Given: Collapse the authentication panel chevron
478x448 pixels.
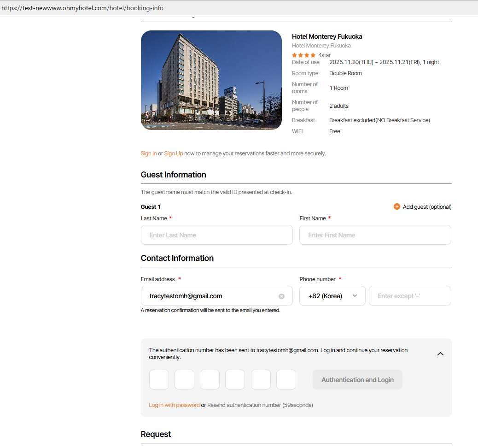Looking at the screenshot, I should (x=440, y=354).
